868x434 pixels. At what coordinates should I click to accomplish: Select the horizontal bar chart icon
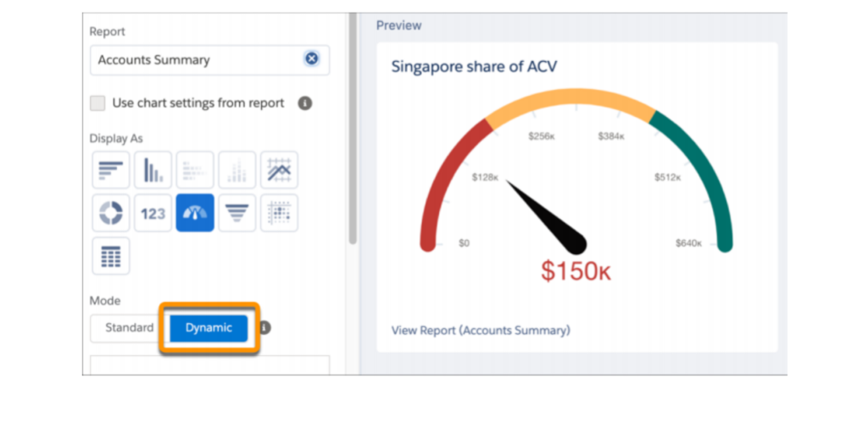click(111, 170)
